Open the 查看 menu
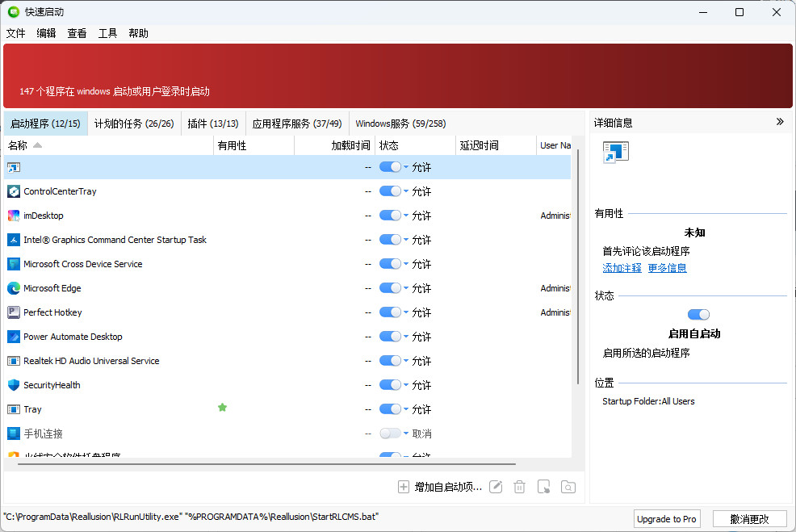The image size is (796, 532). click(77, 34)
